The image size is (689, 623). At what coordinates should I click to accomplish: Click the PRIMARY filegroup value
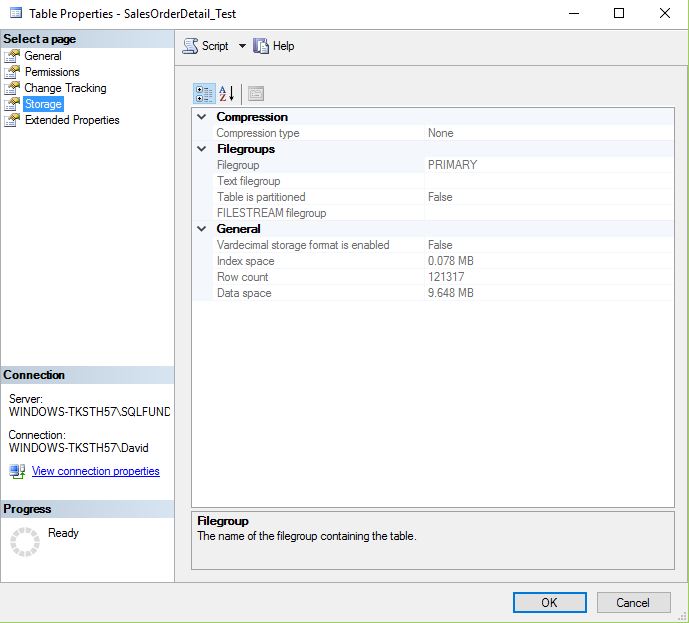coord(452,165)
